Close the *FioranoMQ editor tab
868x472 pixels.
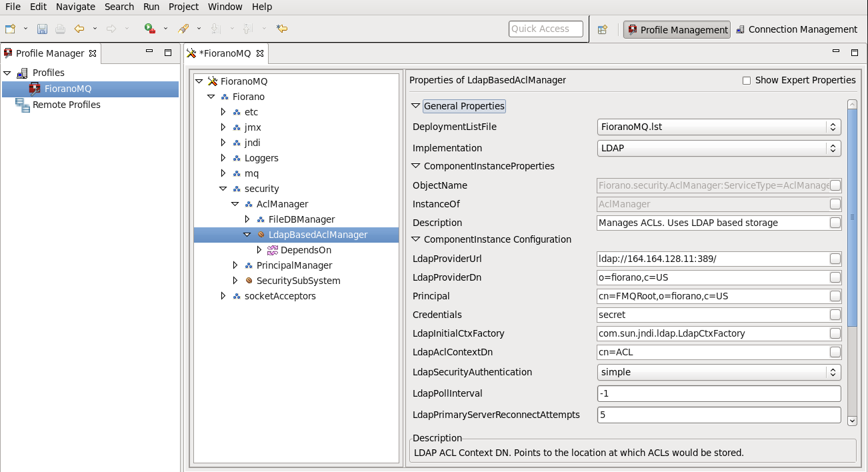(x=260, y=53)
